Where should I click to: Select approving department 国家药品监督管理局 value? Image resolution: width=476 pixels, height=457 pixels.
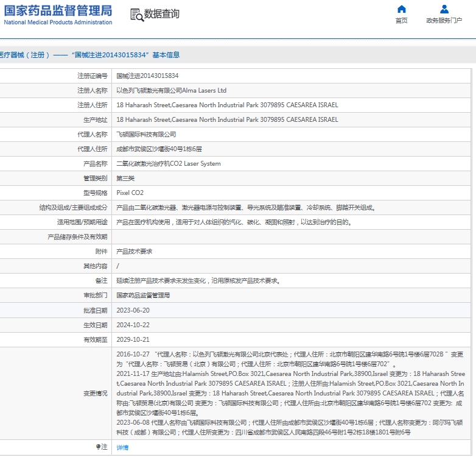click(143, 296)
